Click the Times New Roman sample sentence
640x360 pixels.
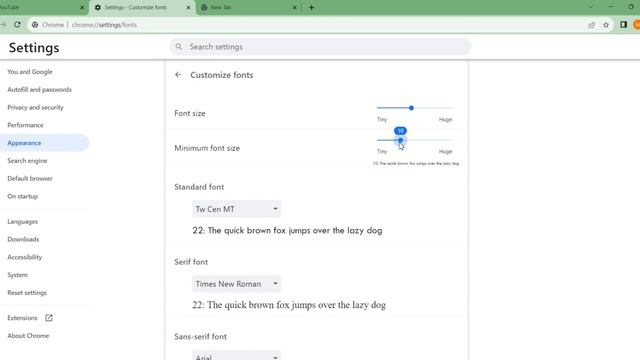pos(289,305)
